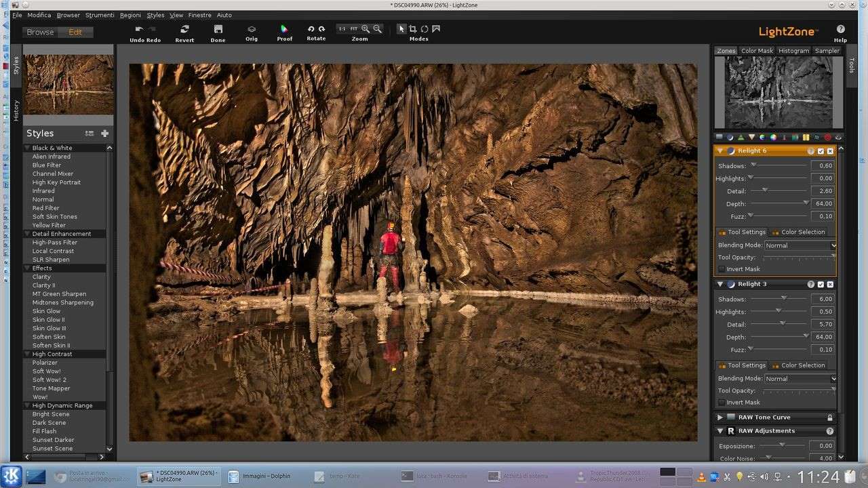Click the zoom in magnifier icon

click(x=366, y=29)
